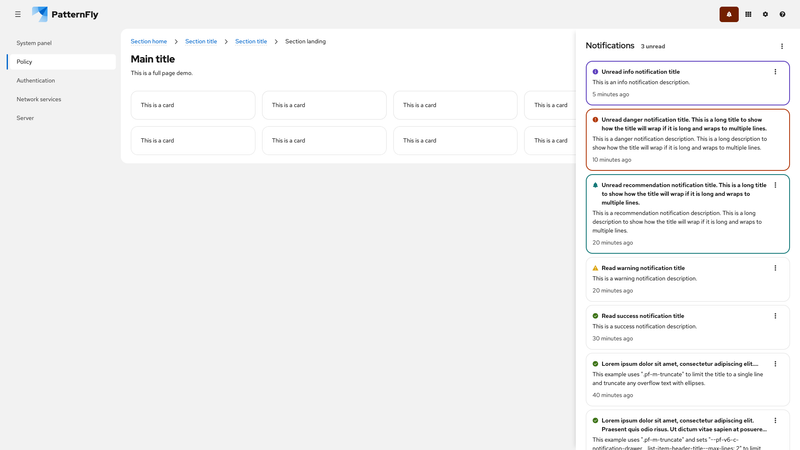Select the Read warning notification title
Viewport: 800px width, 450px height.
point(643,268)
